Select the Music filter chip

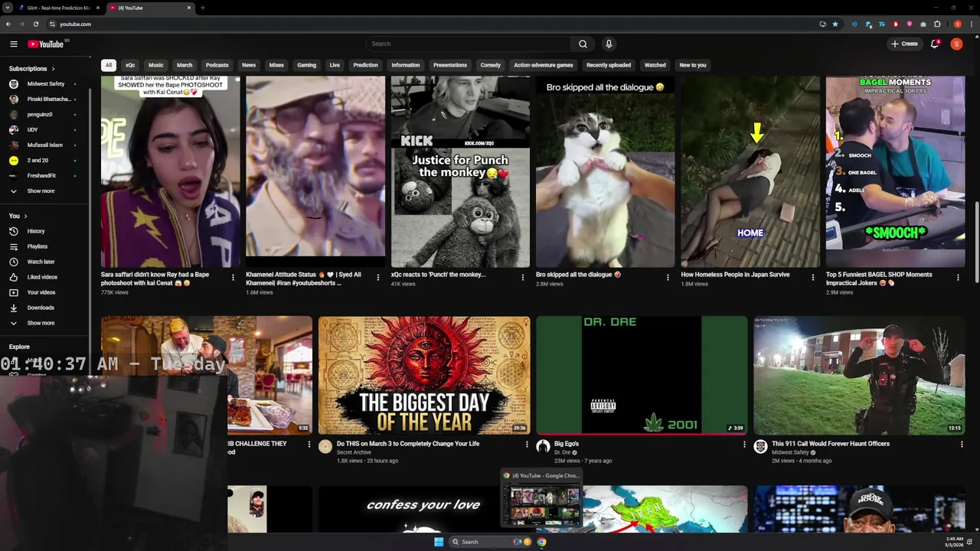coord(155,65)
